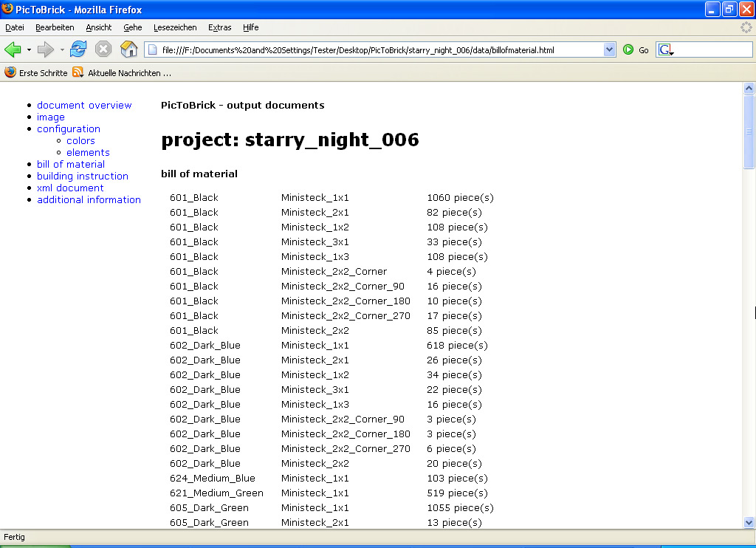The height and width of the screenshot is (548, 756).
Task: Click '1060 piece(s)' quantity cell
Action: (460, 198)
